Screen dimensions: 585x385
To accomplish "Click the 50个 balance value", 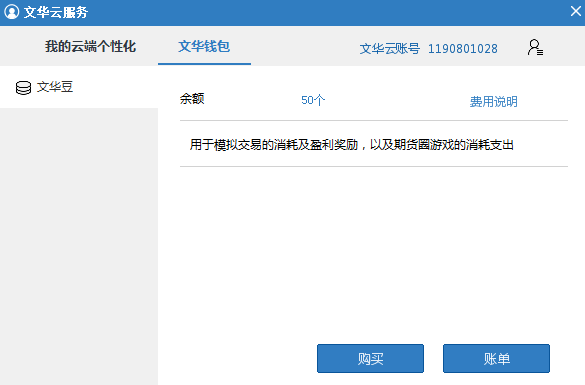I will pyautogui.click(x=313, y=100).
